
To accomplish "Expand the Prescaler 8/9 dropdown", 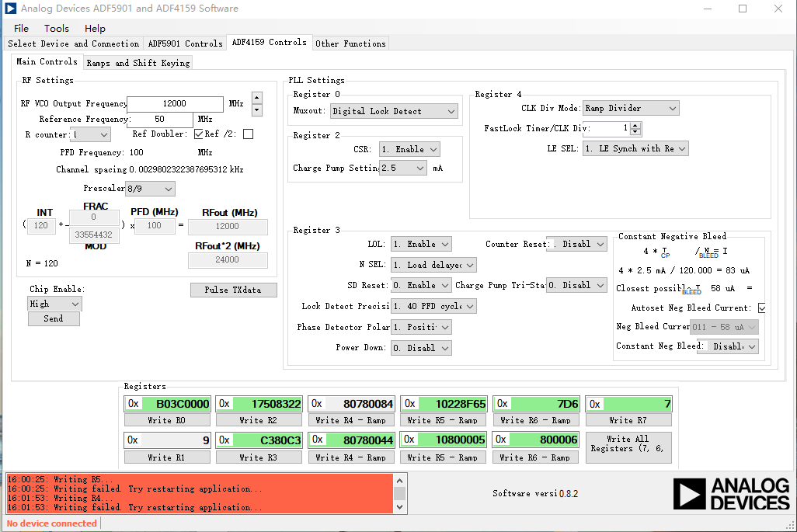I will pyautogui.click(x=150, y=189).
